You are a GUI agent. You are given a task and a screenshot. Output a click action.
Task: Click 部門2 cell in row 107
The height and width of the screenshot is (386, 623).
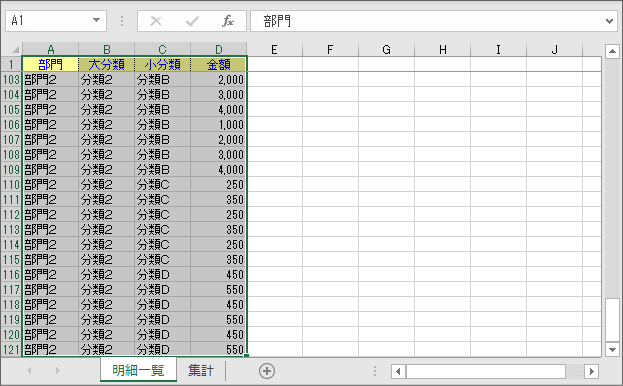(x=50, y=139)
